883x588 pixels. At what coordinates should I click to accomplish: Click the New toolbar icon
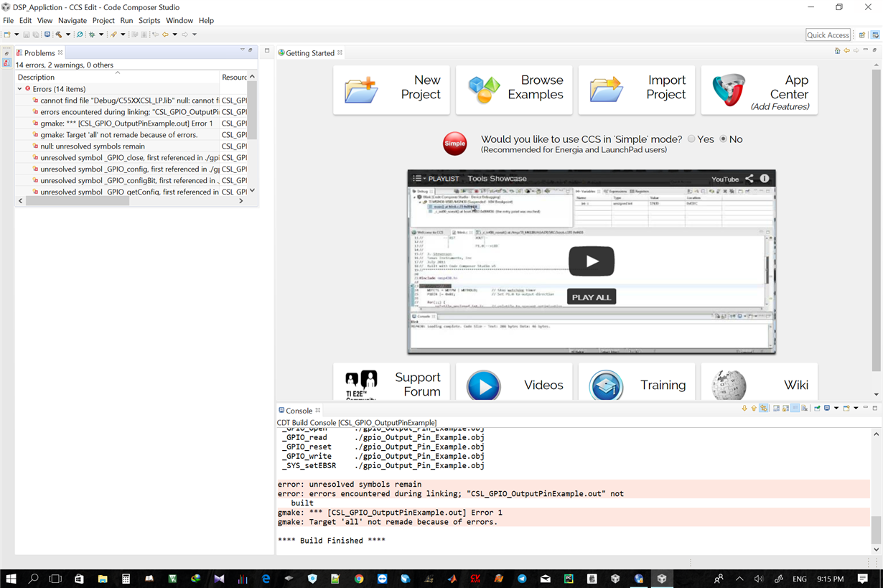(7, 34)
